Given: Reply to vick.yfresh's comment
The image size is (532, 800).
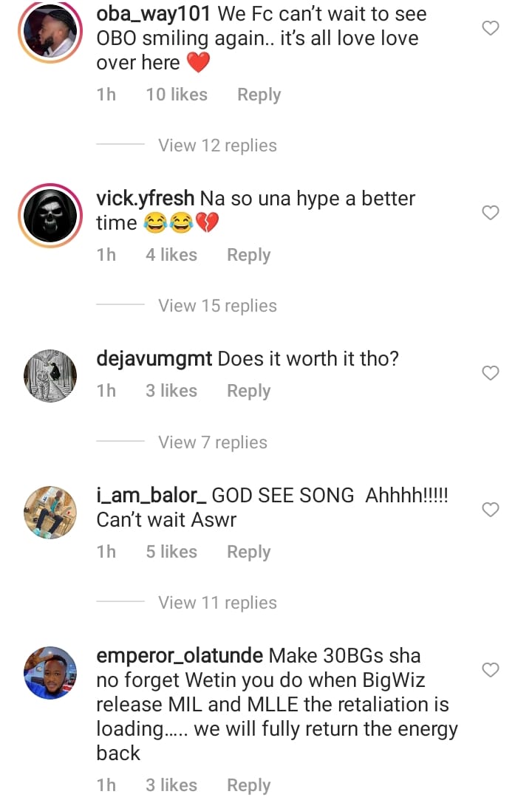Looking at the screenshot, I should pyautogui.click(x=248, y=256).
